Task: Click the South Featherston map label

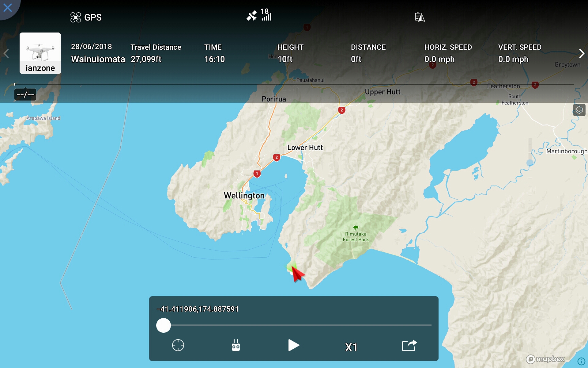Action: tap(515, 100)
